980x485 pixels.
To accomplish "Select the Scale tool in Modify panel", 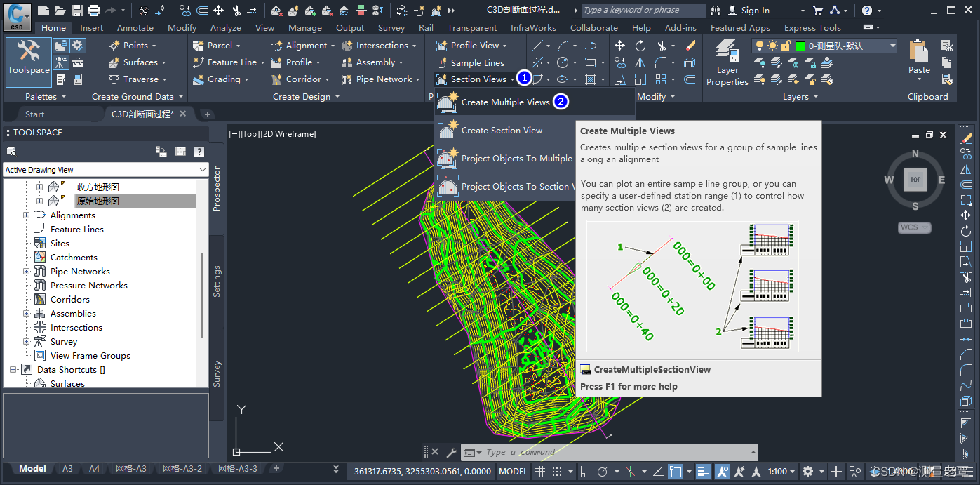I will pos(640,79).
